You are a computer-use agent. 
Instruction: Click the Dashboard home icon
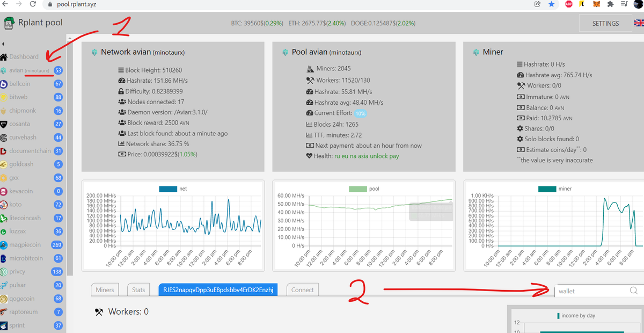[4, 57]
